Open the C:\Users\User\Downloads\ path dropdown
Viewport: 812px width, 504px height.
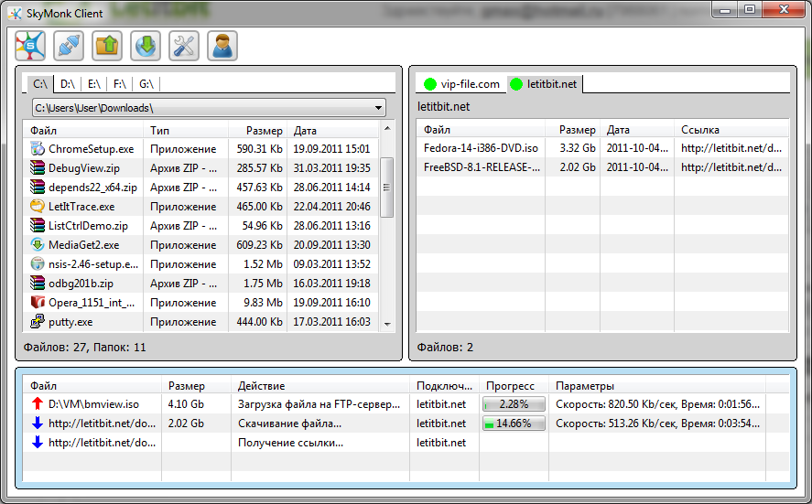379,108
